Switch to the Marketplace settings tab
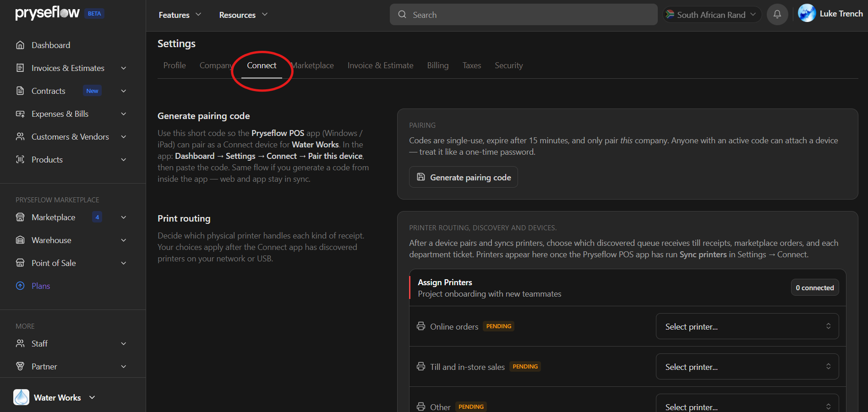This screenshot has width=868, height=412. (x=313, y=65)
